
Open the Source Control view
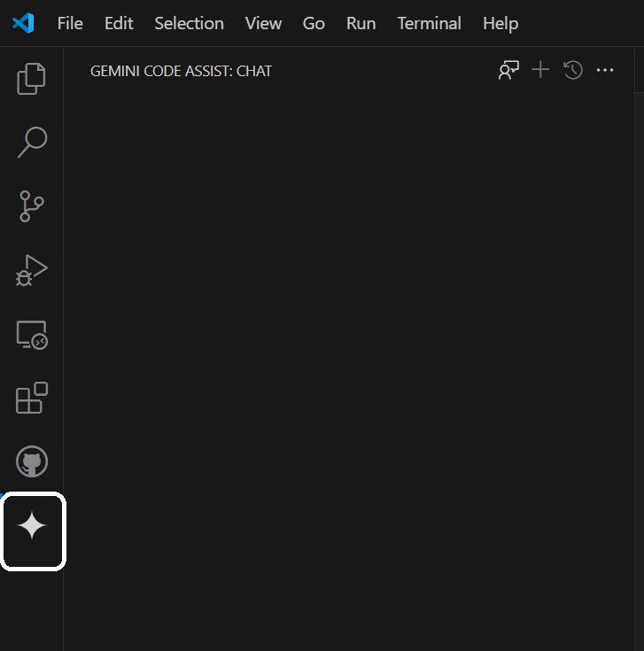point(32,206)
